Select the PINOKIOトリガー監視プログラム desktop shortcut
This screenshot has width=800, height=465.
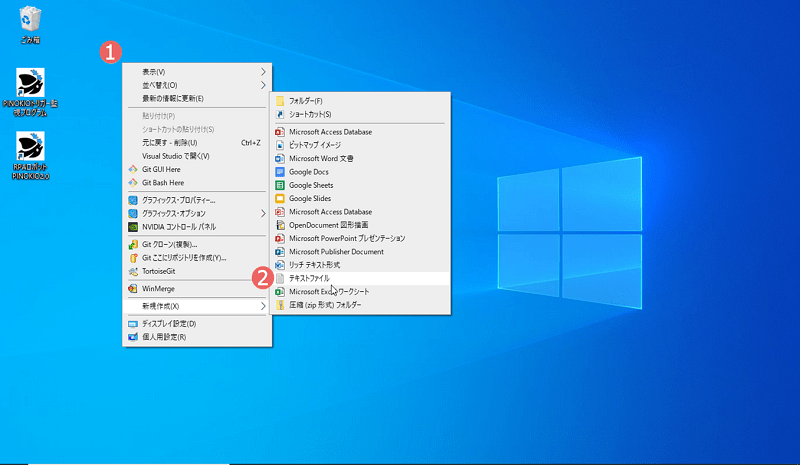tap(30, 92)
